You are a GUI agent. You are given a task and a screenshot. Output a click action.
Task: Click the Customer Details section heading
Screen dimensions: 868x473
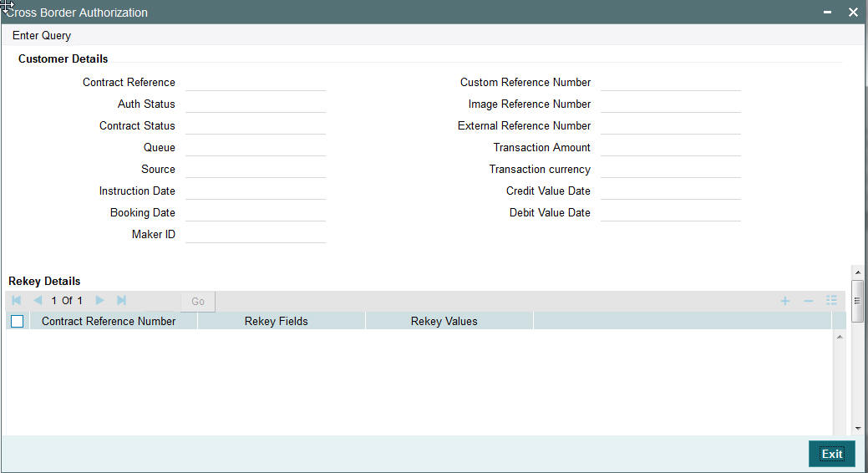tap(63, 58)
